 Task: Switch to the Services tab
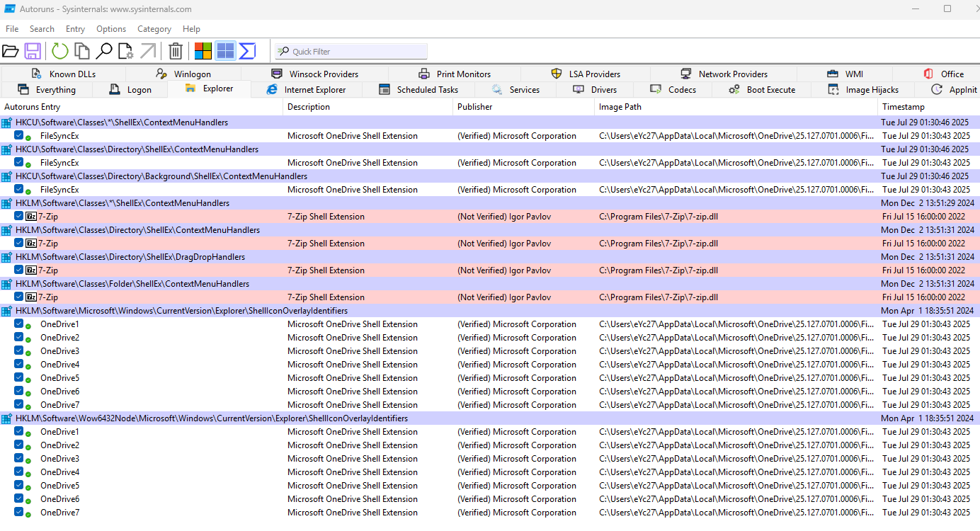[515, 90]
